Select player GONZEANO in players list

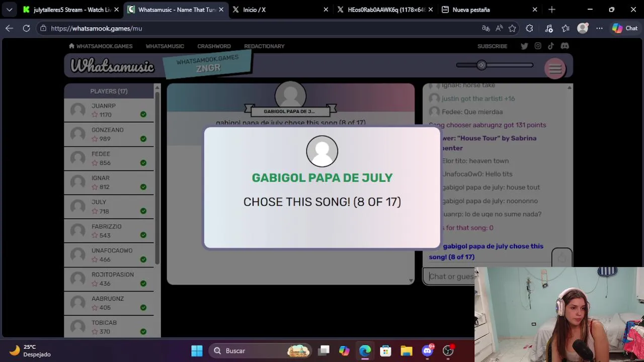[109, 134]
